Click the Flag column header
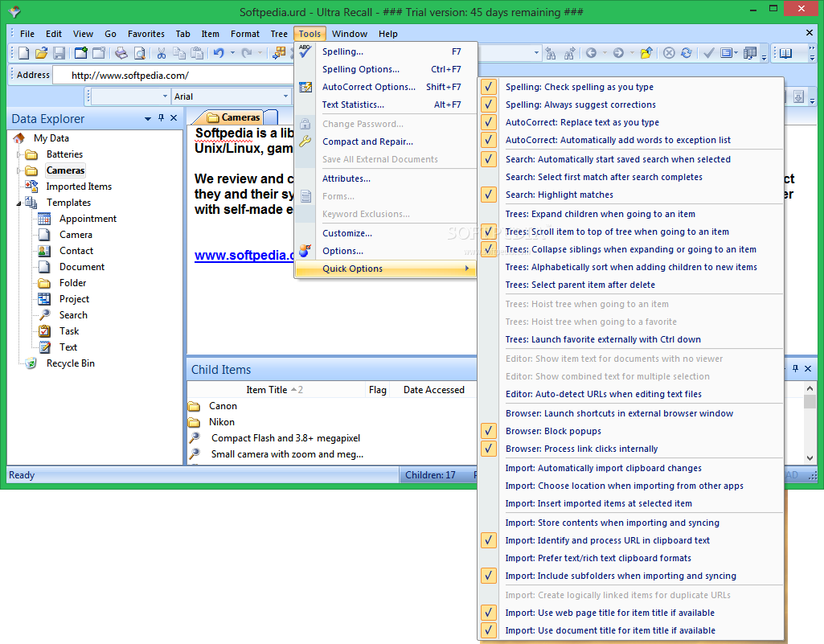This screenshot has height=644, width=824. pyautogui.click(x=377, y=390)
